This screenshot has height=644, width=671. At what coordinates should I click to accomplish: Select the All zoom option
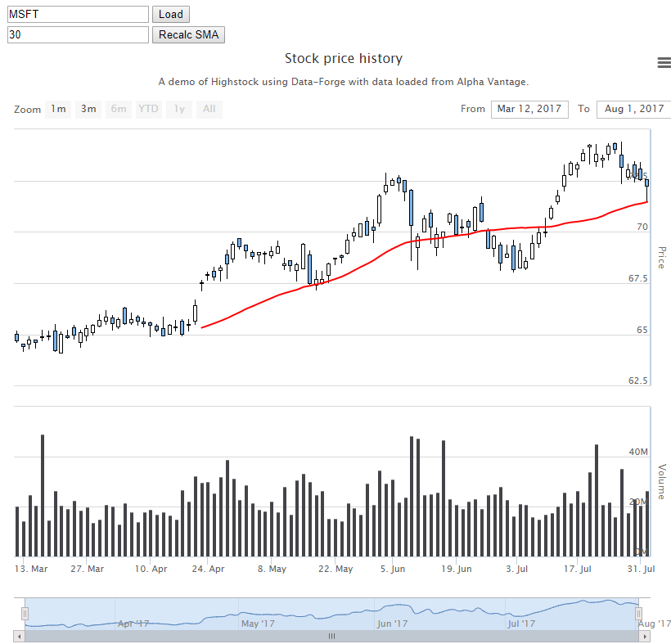click(209, 109)
